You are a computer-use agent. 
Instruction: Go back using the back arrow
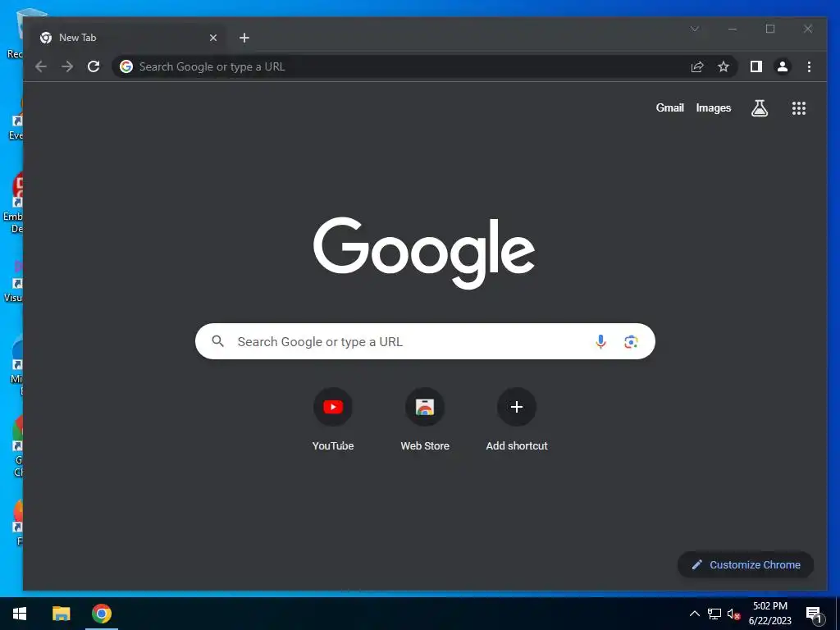[x=41, y=66]
